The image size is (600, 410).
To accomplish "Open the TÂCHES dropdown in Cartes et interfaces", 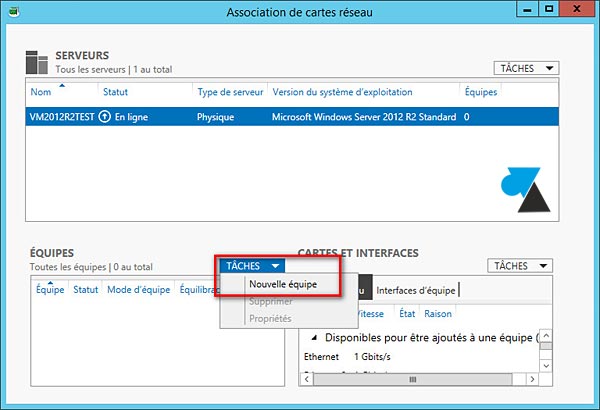I will [x=520, y=266].
